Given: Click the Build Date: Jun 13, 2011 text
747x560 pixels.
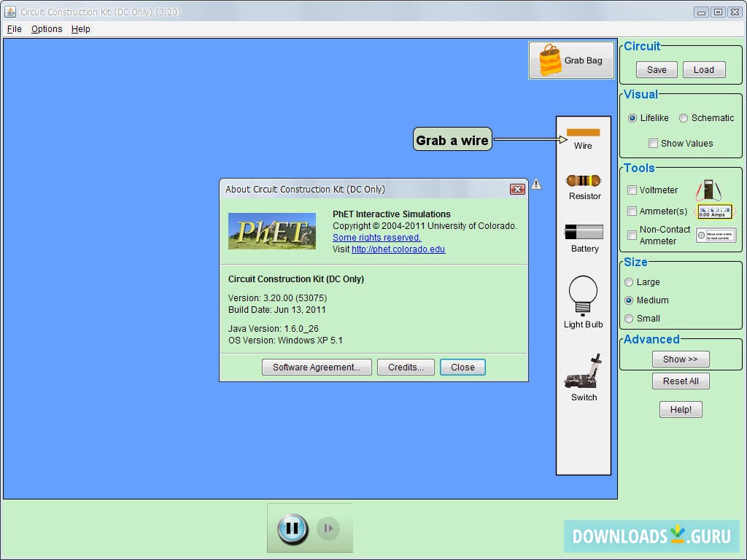Looking at the screenshot, I should tap(276, 310).
